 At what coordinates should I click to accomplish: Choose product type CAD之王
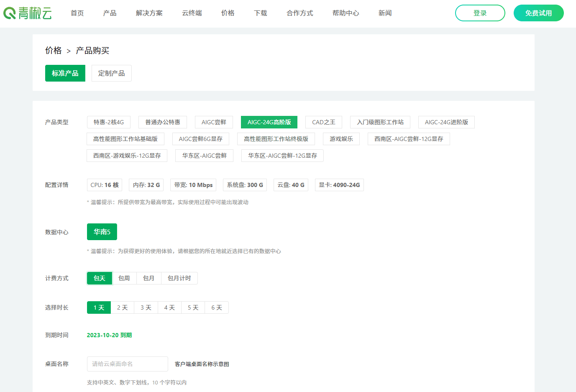click(324, 122)
